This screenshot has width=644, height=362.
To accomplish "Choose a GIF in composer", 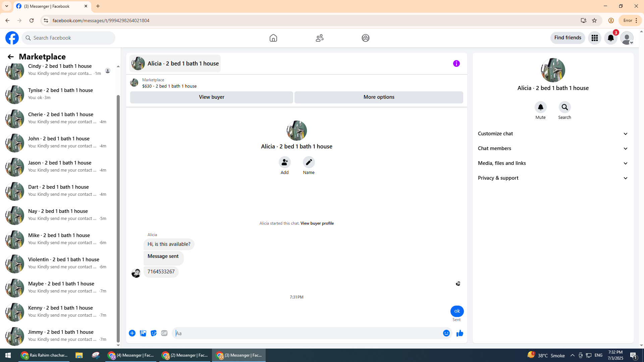I will [164, 333].
